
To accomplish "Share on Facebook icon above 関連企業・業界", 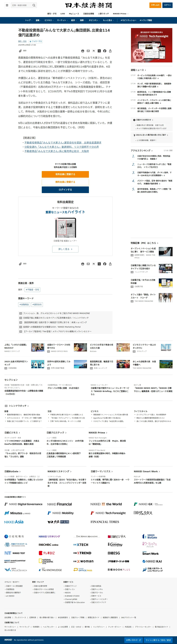I will (105, 264).
